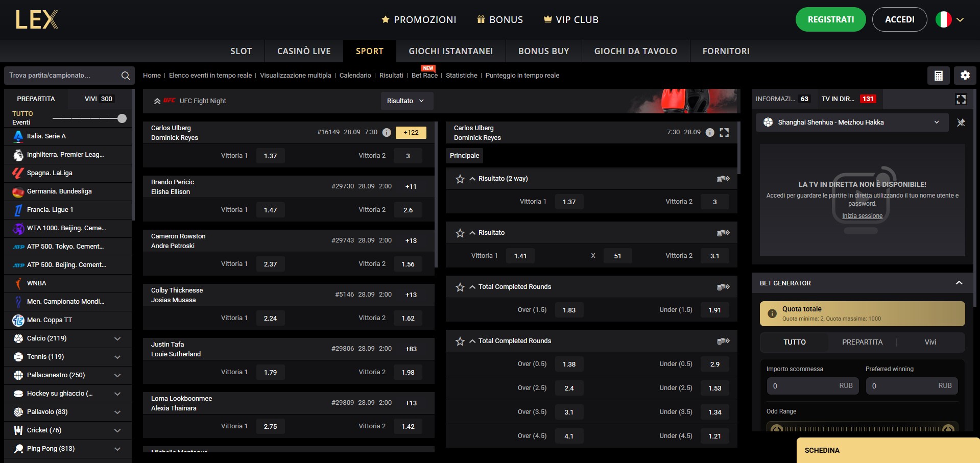Adjust the Eventi time range slider

(x=122, y=118)
